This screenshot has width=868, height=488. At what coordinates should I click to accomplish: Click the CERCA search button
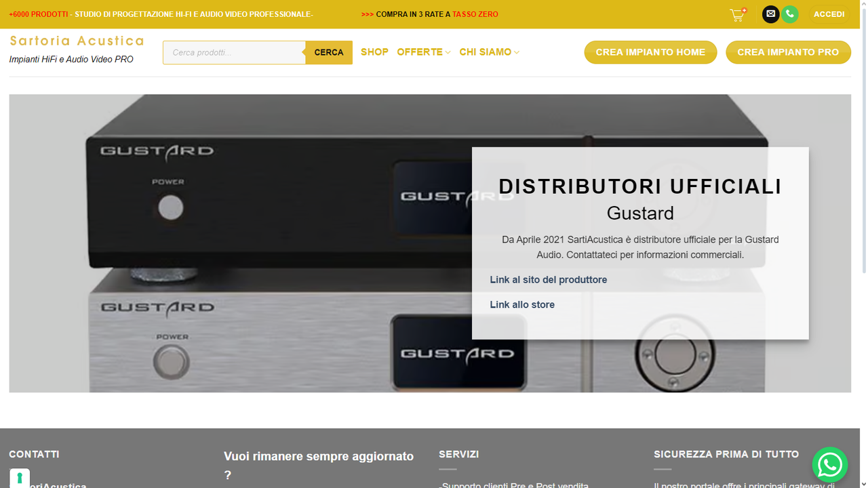pos(329,52)
